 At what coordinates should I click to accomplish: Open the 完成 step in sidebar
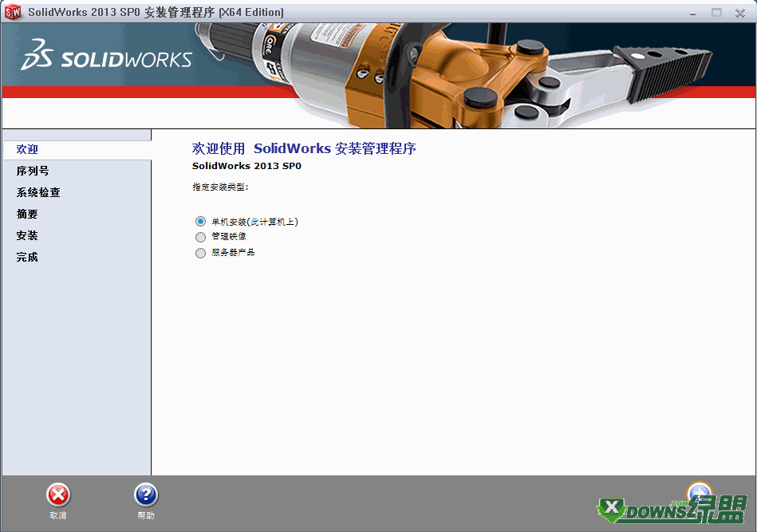27,258
